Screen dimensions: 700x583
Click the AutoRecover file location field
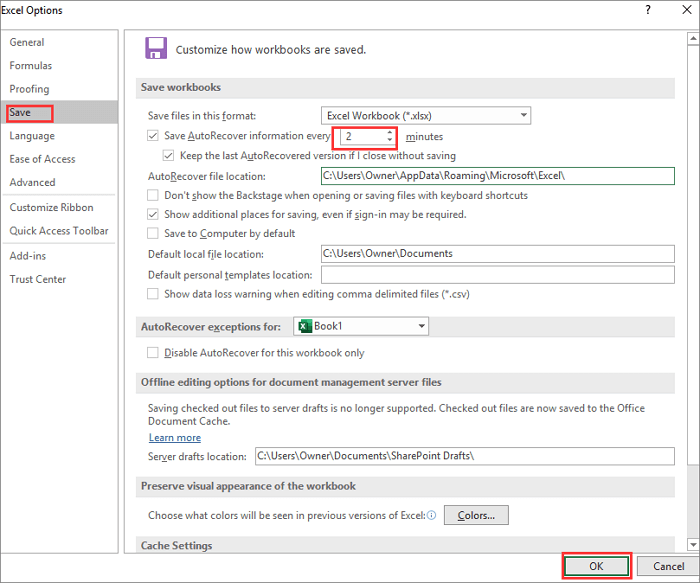tap(497, 176)
